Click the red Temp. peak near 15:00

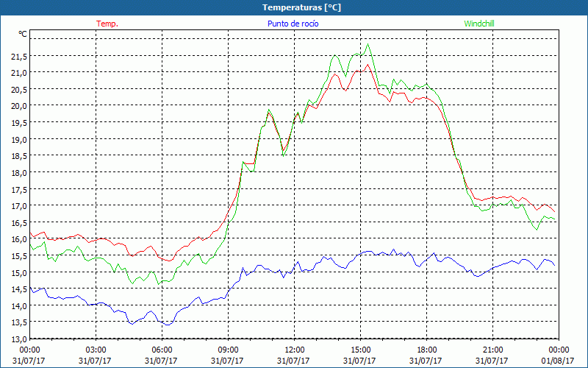[368, 64]
